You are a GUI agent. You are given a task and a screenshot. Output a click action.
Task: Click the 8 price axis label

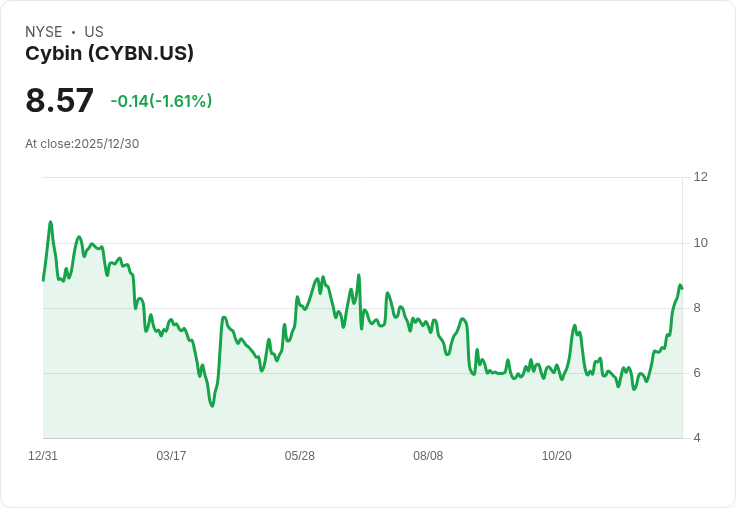pos(697,308)
